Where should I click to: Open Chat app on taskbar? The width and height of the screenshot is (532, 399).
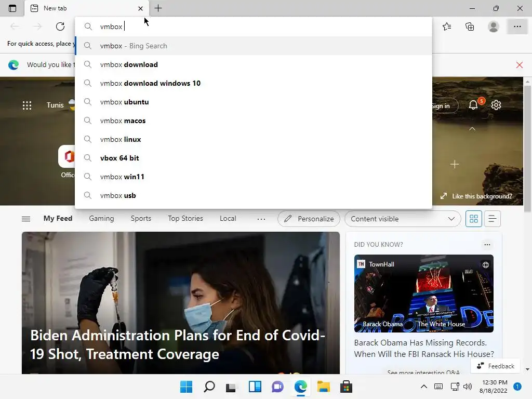[x=277, y=387]
